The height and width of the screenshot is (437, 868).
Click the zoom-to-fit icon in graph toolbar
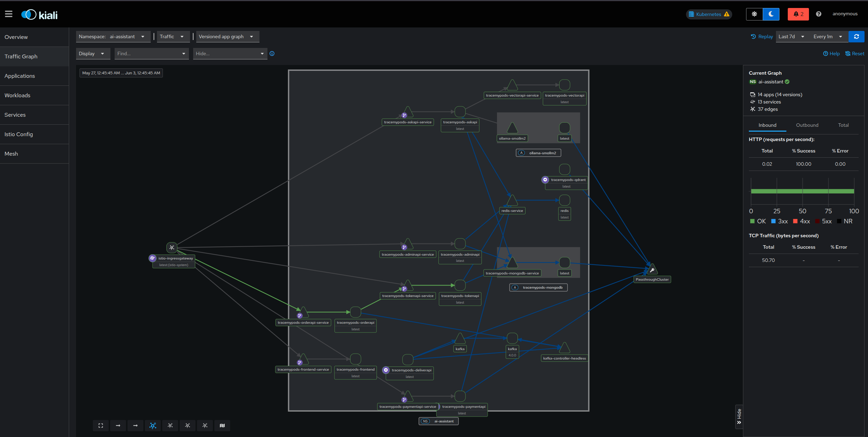[x=100, y=426]
